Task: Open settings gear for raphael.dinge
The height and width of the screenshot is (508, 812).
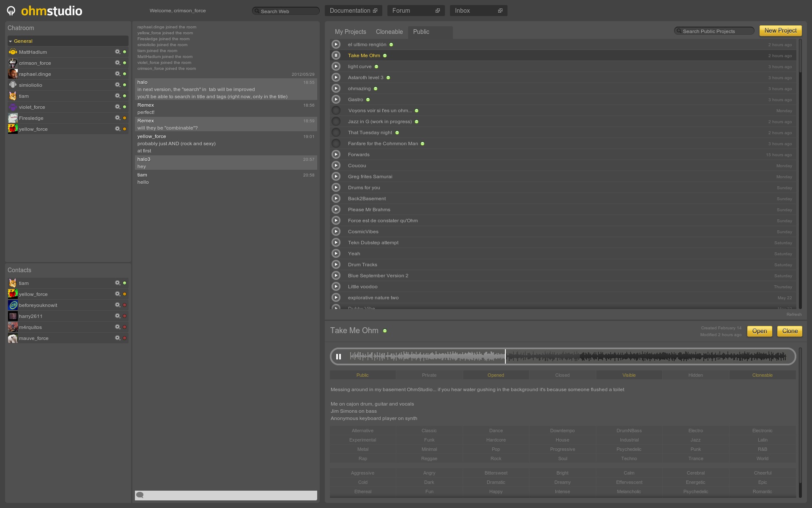Action: click(118, 74)
